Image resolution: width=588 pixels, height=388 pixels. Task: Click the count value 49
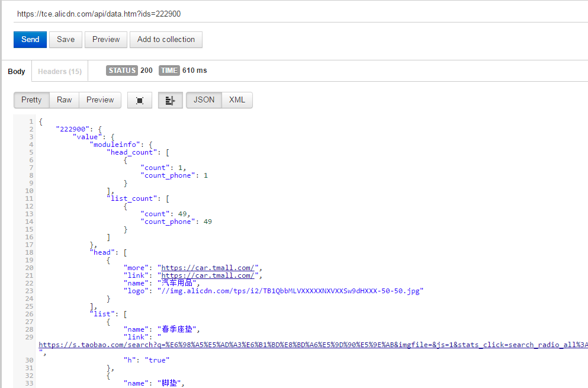182,214
